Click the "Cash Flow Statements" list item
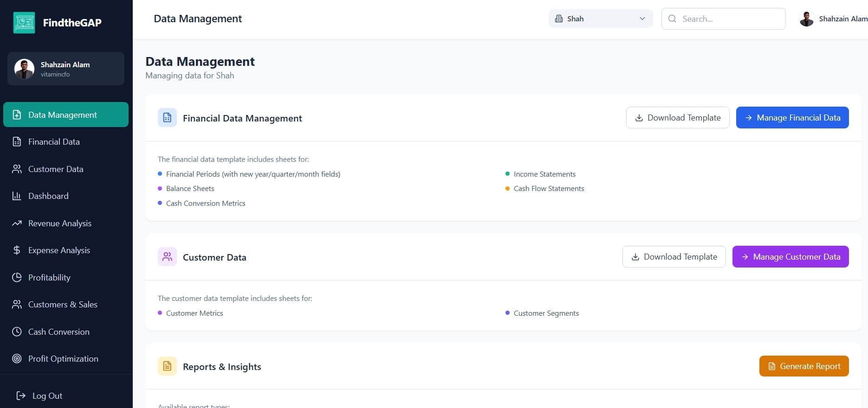Image resolution: width=868 pixels, height=408 pixels. (549, 189)
